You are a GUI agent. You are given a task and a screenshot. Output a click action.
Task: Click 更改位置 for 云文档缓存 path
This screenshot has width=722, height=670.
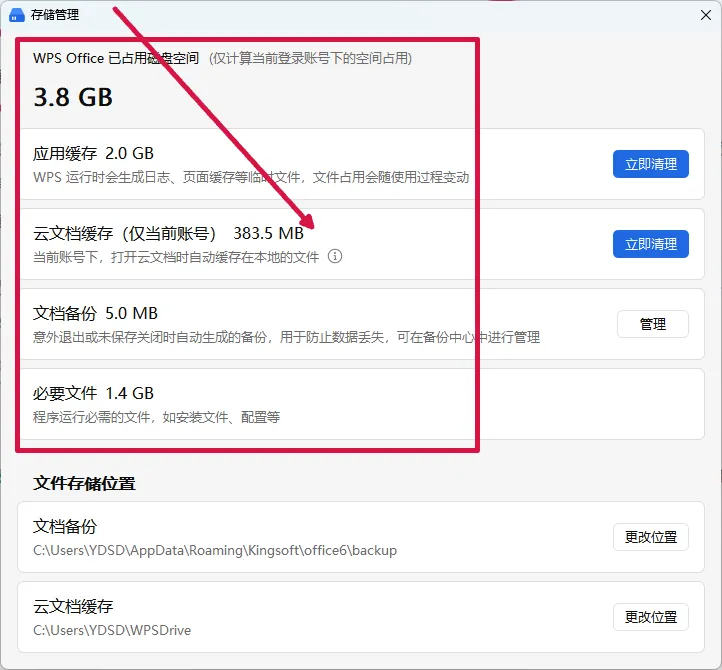[651, 617]
